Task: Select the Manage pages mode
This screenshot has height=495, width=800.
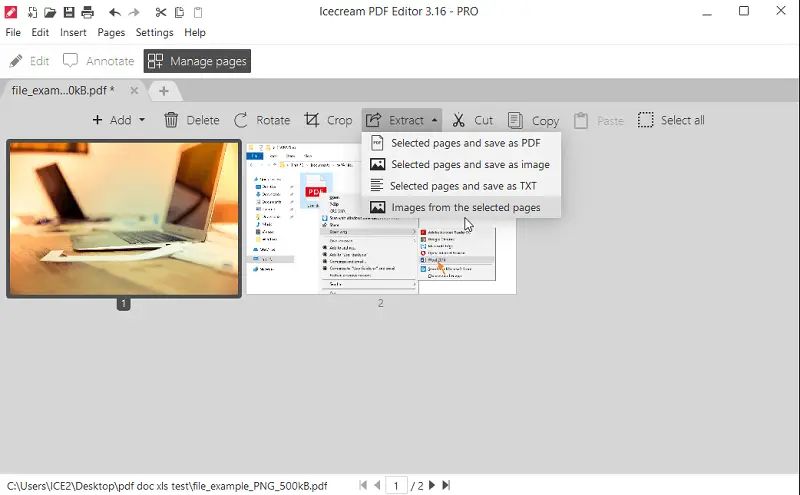Action: pos(197,61)
